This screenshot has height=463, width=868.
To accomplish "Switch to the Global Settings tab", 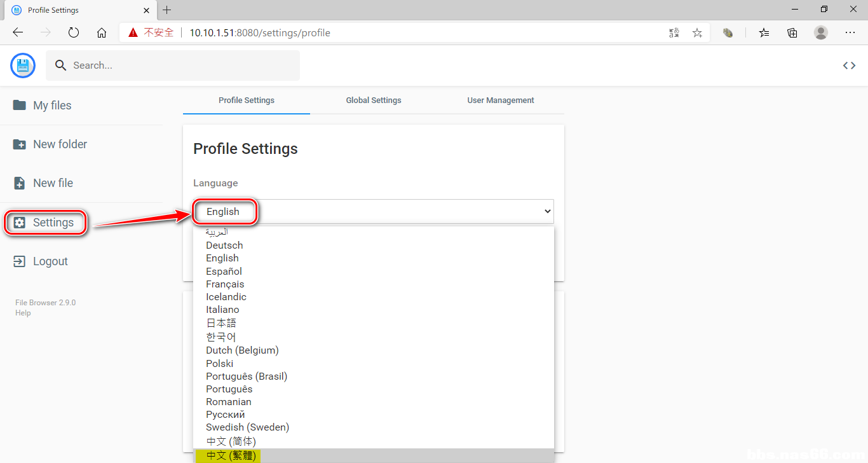I will point(374,100).
